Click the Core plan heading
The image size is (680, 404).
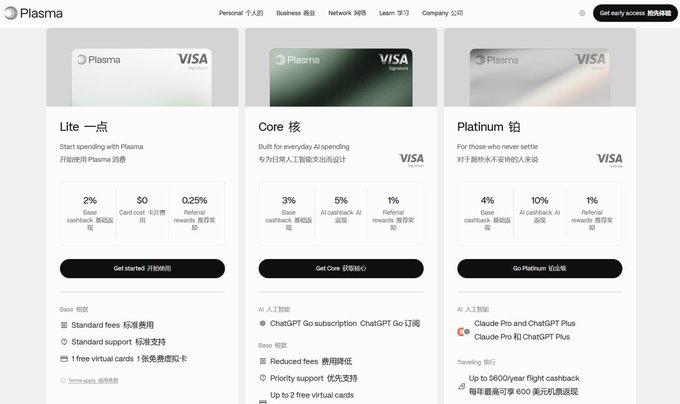click(x=279, y=127)
